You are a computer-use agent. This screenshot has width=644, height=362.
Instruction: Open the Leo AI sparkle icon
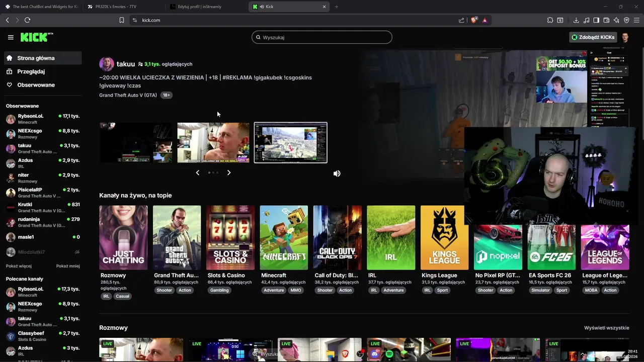616,20
